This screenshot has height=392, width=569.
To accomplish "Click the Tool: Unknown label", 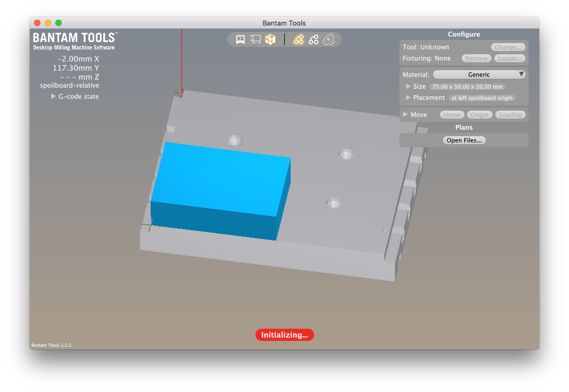I will (x=426, y=47).
